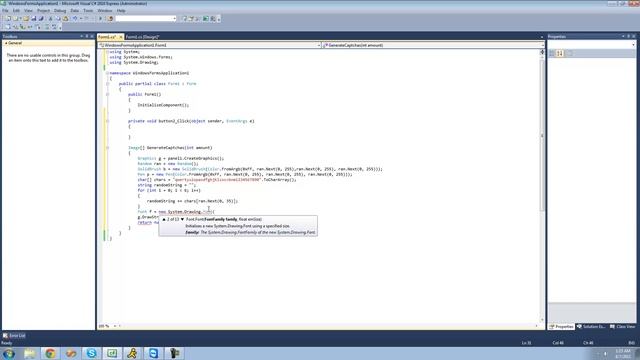The width and height of the screenshot is (640, 360).
Task: Pin the Toolbox panel auto-hide button
Action: (87, 36)
